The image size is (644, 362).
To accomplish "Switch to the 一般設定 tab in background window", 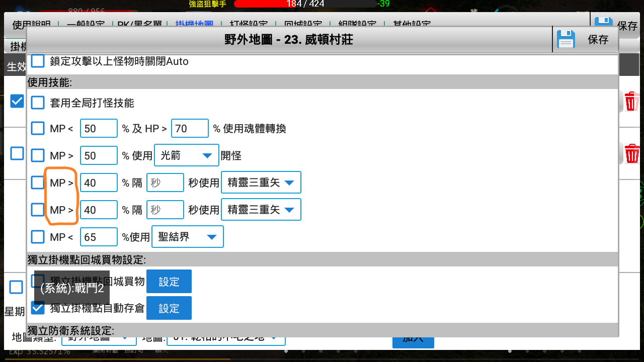I will [86, 24].
